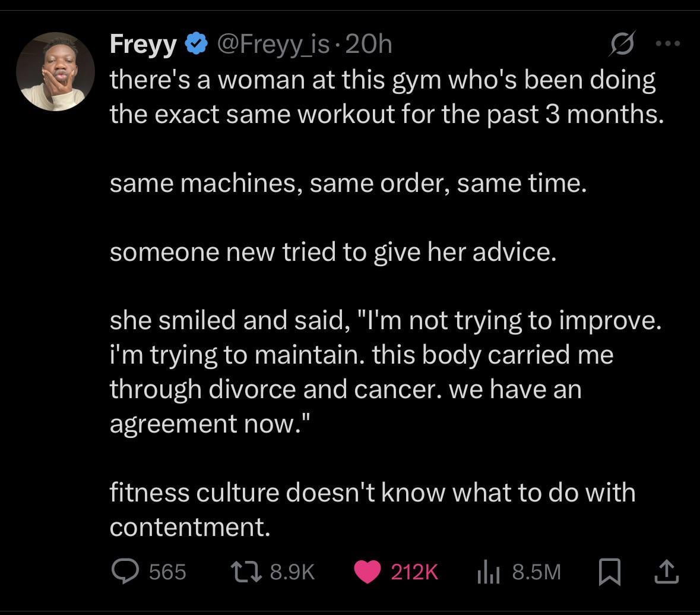Click the reply speech bubble icon
This screenshot has width=700, height=615.
(124, 571)
